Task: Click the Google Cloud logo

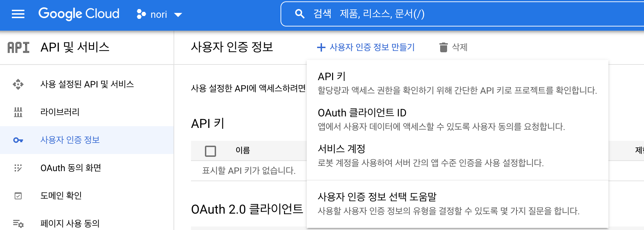Action: 79,14
